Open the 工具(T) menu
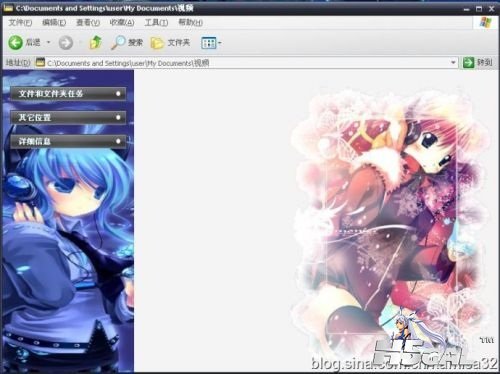Image resolution: width=500 pixels, height=374 pixels. [156, 22]
